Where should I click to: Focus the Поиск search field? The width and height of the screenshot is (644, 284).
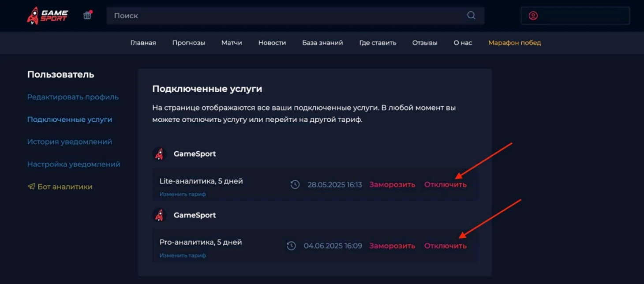point(295,15)
